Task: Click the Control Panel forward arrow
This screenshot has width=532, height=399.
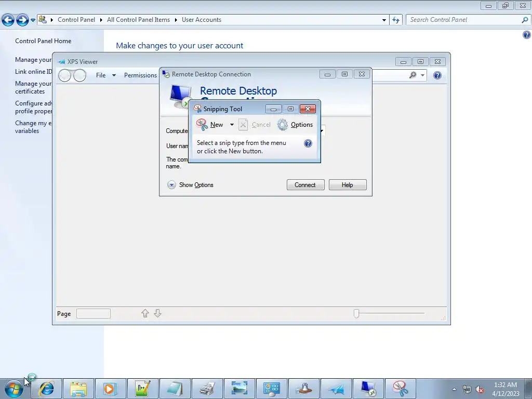Action: point(22,20)
